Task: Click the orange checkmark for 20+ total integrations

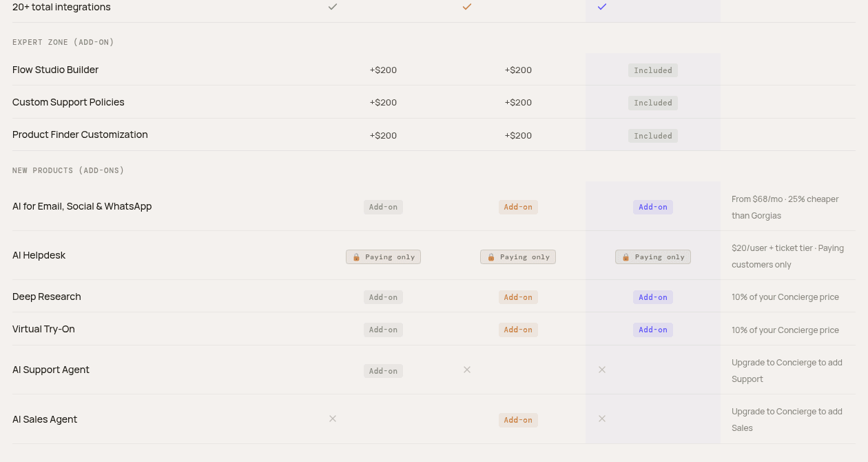Action: tap(467, 6)
